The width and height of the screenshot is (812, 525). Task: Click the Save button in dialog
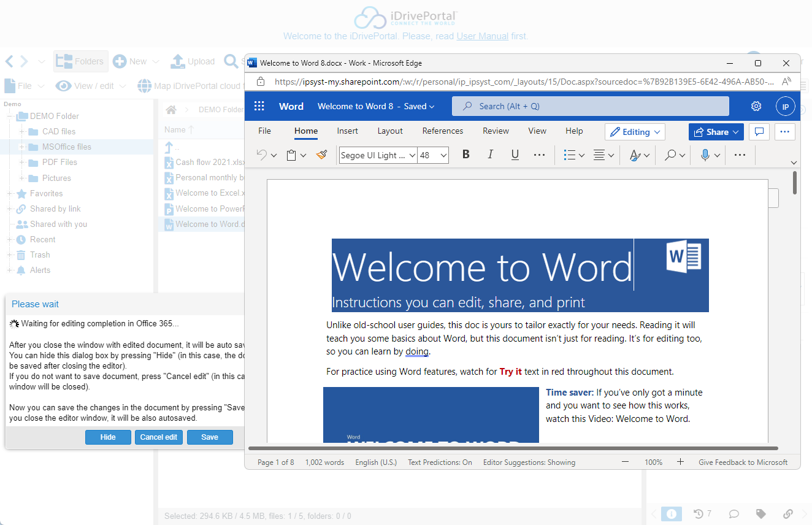(210, 437)
